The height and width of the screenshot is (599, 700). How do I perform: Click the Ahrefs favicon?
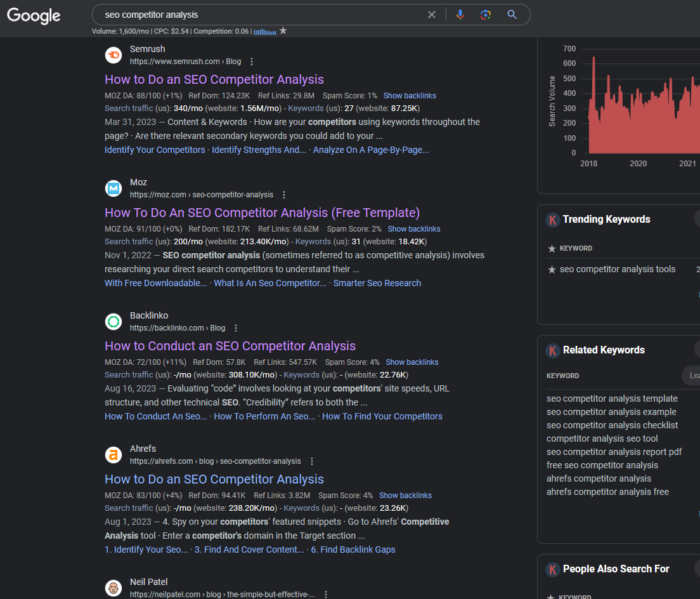pos(113,455)
